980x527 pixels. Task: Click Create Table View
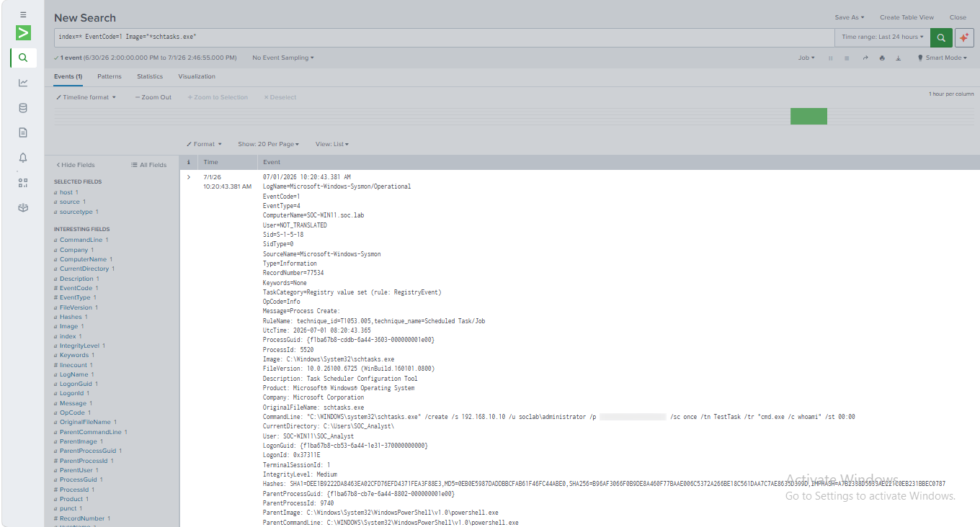point(906,17)
